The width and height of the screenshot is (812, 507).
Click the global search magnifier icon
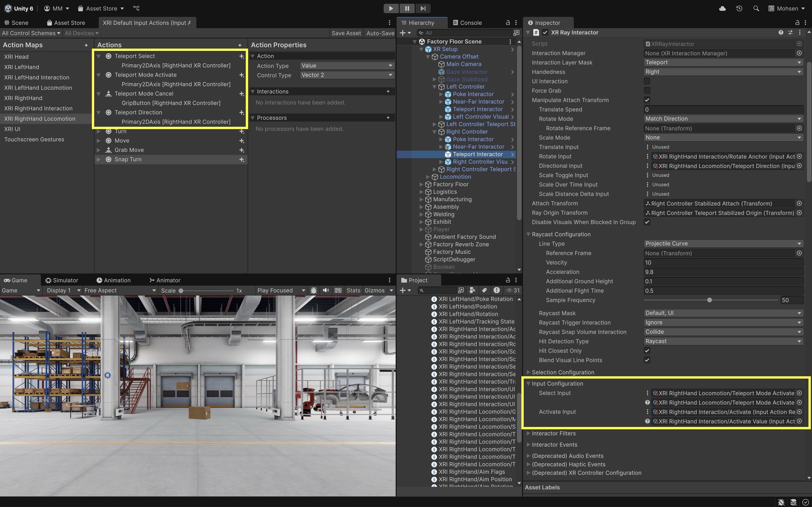tap(756, 8)
